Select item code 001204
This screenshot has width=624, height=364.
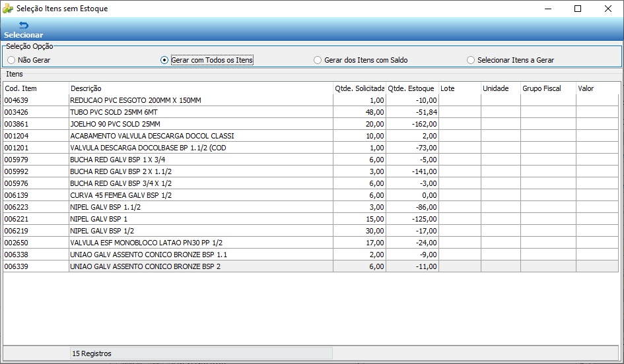pyautogui.click(x=17, y=136)
